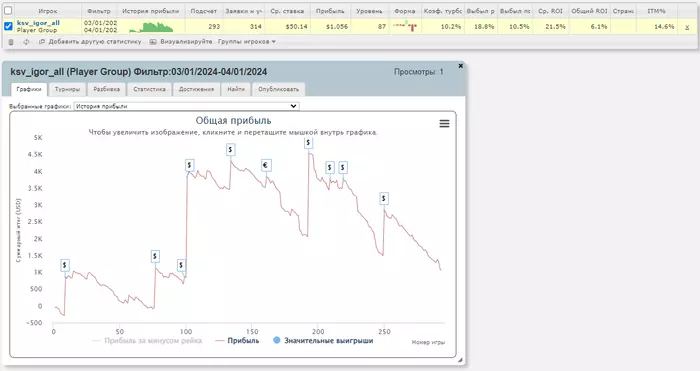
Task: Click the $ marker near game 250
Action: [384, 198]
